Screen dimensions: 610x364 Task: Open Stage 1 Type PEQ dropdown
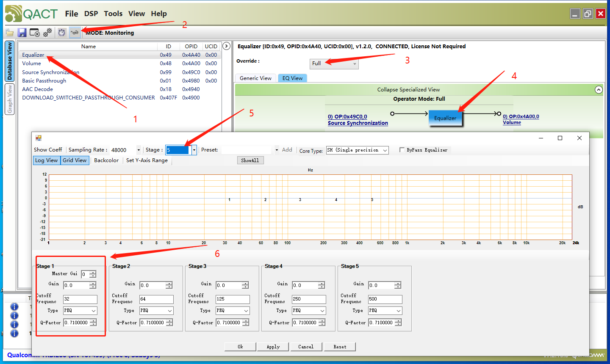point(80,311)
